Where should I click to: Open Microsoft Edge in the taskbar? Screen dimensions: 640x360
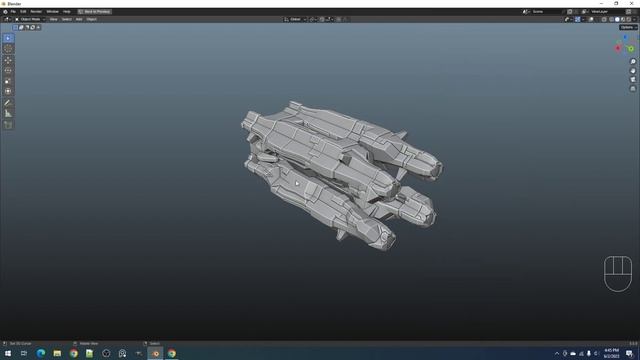pos(41,353)
